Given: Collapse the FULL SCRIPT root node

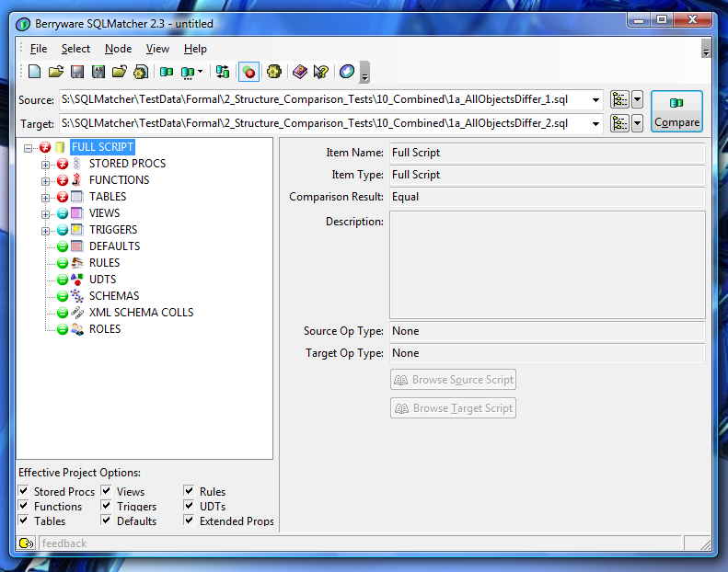Looking at the screenshot, I should pos(29,148).
